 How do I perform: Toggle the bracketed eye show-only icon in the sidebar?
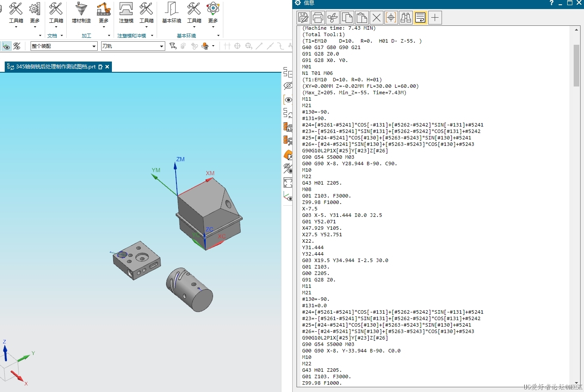click(x=288, y=100)
